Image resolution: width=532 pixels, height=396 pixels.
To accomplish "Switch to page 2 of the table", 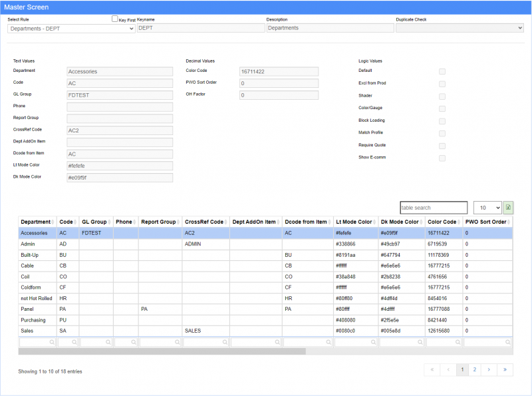I will (475, 369).
